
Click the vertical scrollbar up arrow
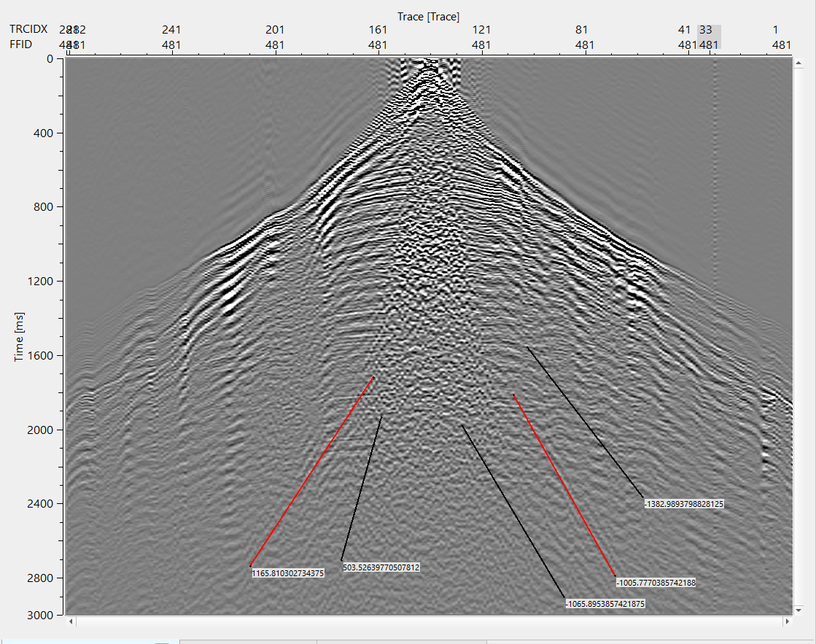799,62
